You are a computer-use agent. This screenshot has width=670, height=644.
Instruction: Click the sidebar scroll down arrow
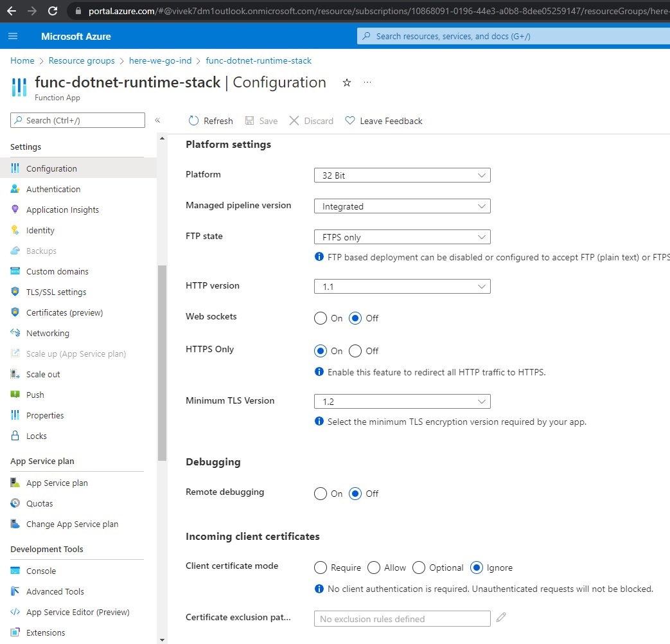[x=162, y=640]
